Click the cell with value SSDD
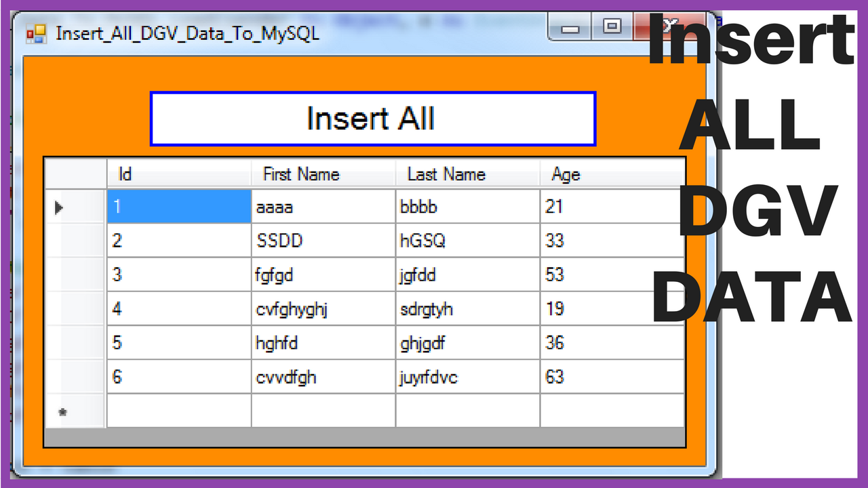Viewport: 868px width, 488px height. (322, 241)
